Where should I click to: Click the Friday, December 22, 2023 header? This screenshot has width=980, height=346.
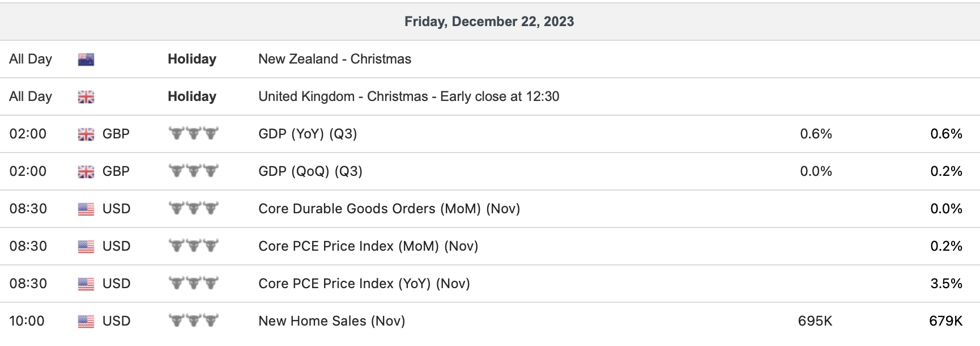pos(489,22)
